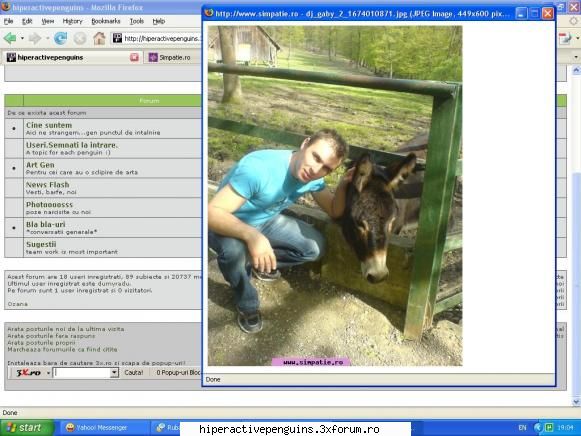The height and width of the screenshot is (436, 581).
Task: Click the system tray clock 19:04
Action: (x=566, y=428)
